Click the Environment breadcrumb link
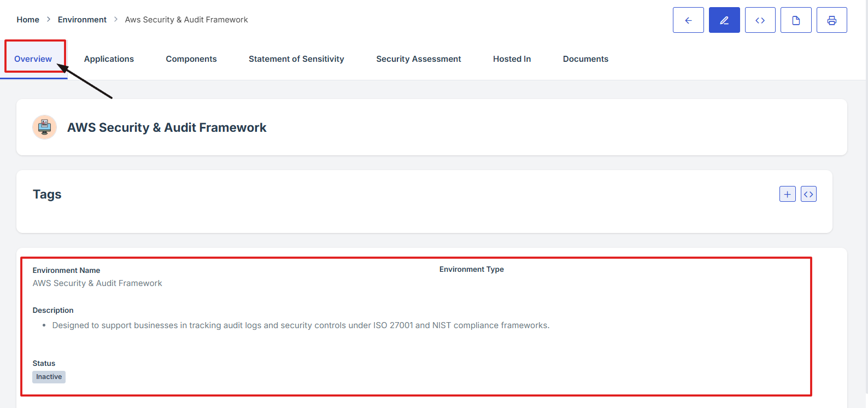Screen dimensions: 868x408 click(82, 20)
